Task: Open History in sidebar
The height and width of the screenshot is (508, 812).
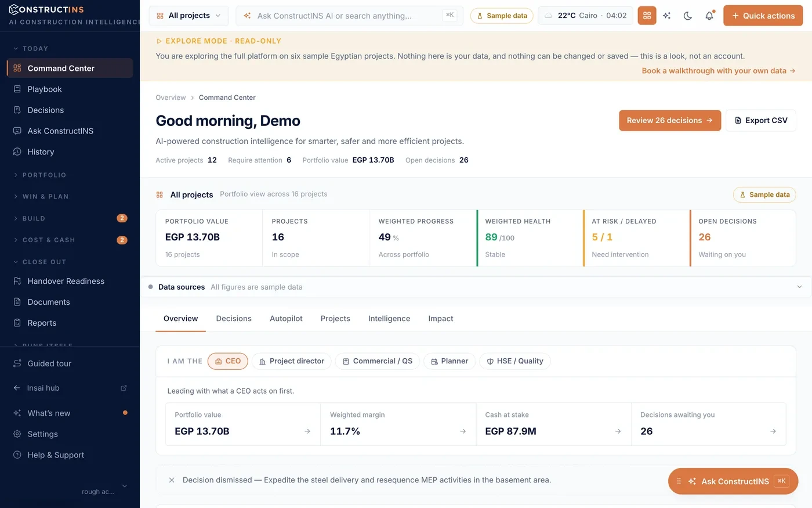Action: [70, 152]
